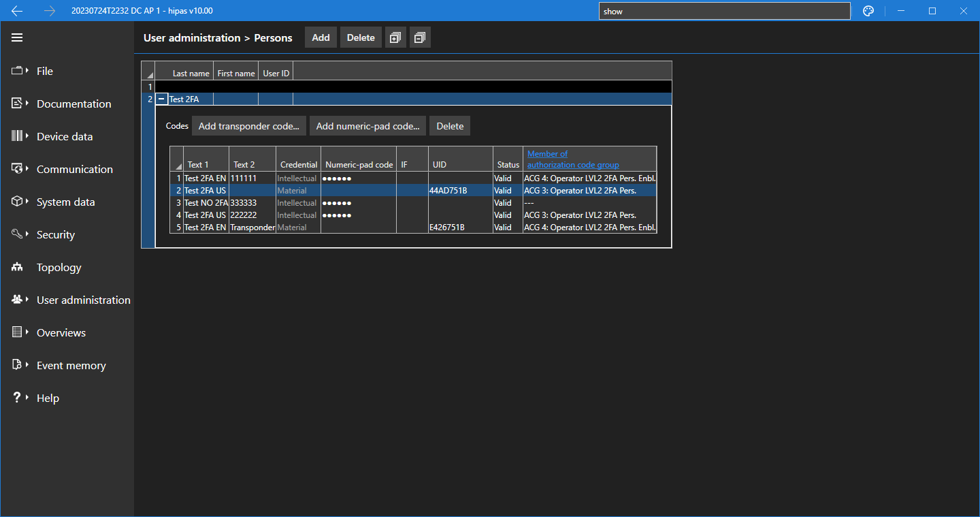
Task: Click Add numeric-pad code button
Action: [367, 126]
